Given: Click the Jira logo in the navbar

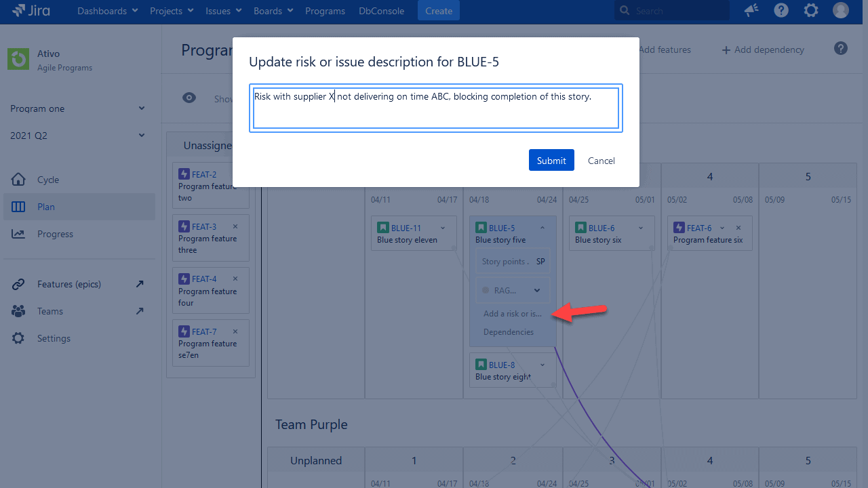Looking at the screenshot, I should coord(31,10).
